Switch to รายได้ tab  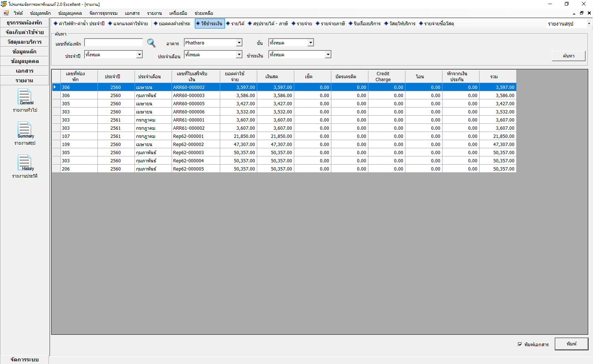pos(235,23)
